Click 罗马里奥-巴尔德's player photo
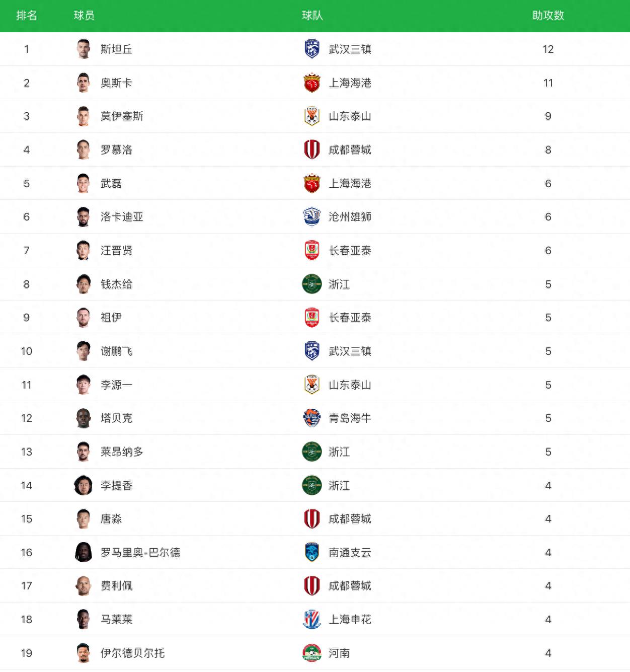Image resolution: width=630 pixels, height=672 pixels. click(x=84, y=552)
